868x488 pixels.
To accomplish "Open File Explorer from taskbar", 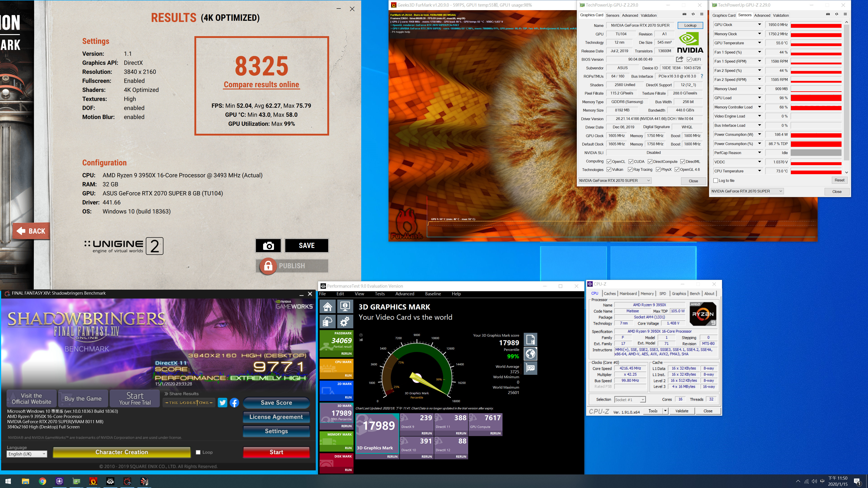I will click(x=25, y=481).
